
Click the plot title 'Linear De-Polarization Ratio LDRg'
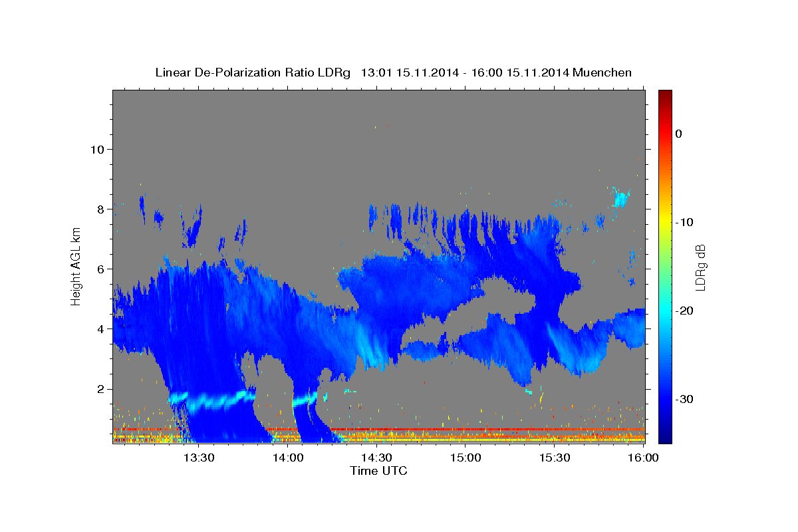tap(253, 72)
